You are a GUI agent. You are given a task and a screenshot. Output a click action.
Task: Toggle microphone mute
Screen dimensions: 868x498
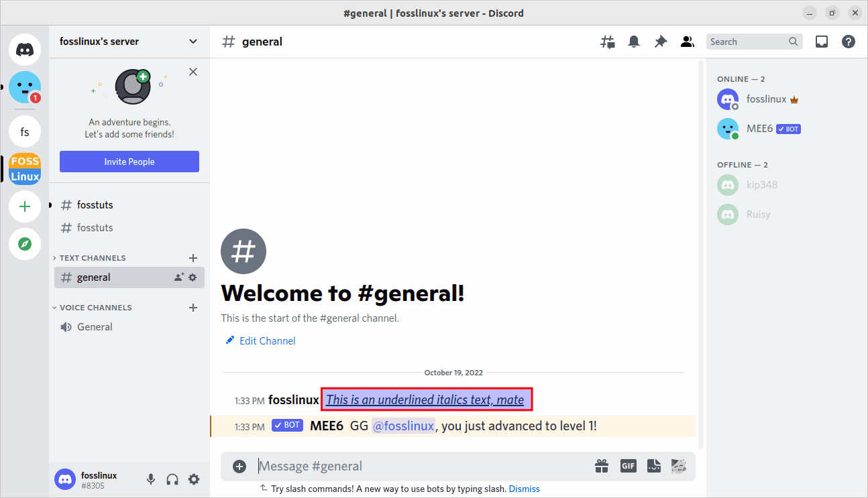(151, 479)
